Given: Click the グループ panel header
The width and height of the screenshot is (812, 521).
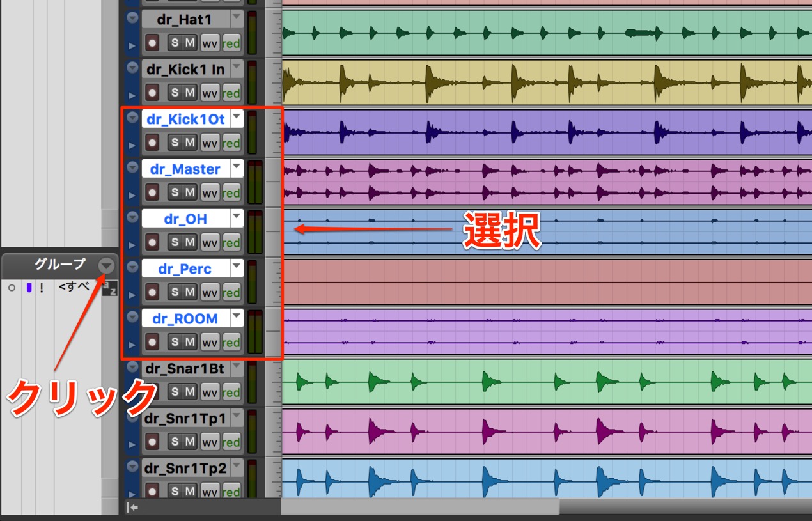Looking at the screenshot, I should (x=59, y=265).
